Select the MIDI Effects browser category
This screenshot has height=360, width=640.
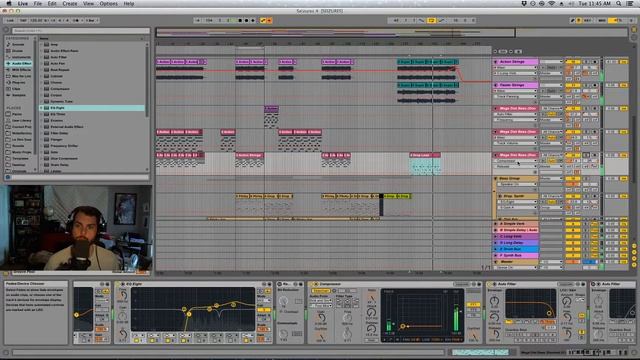coord(19,70)
